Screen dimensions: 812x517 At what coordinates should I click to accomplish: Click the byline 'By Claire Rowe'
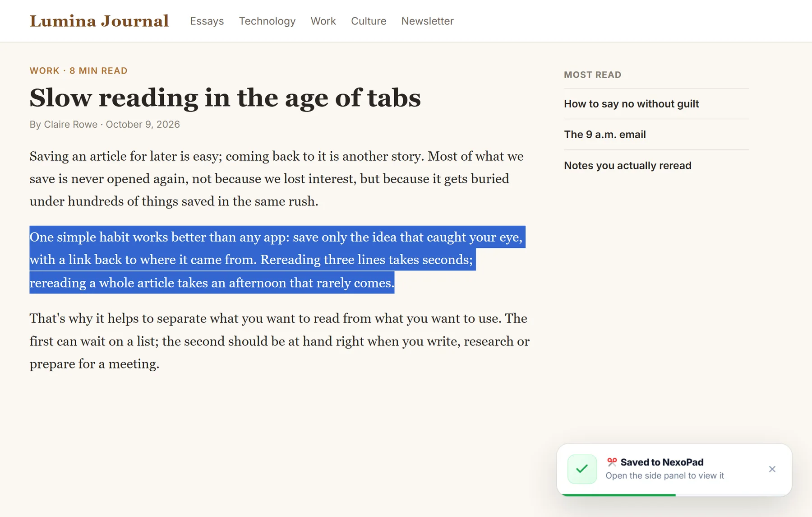[x=64, y=125]
